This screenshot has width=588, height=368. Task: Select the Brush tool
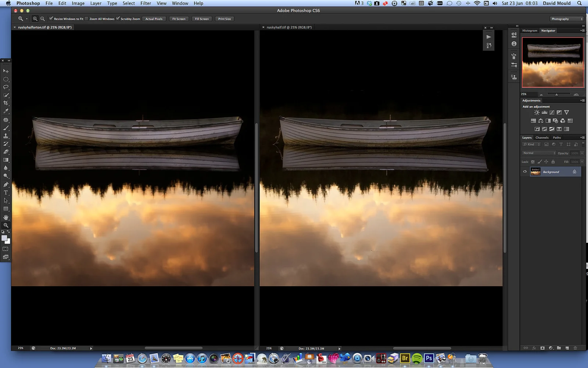(6, 128)
